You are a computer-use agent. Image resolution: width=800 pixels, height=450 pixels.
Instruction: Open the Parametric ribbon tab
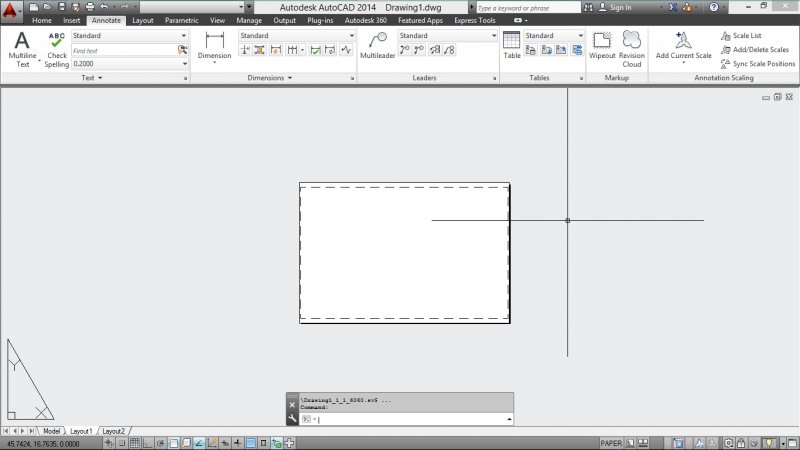(181, 20)
